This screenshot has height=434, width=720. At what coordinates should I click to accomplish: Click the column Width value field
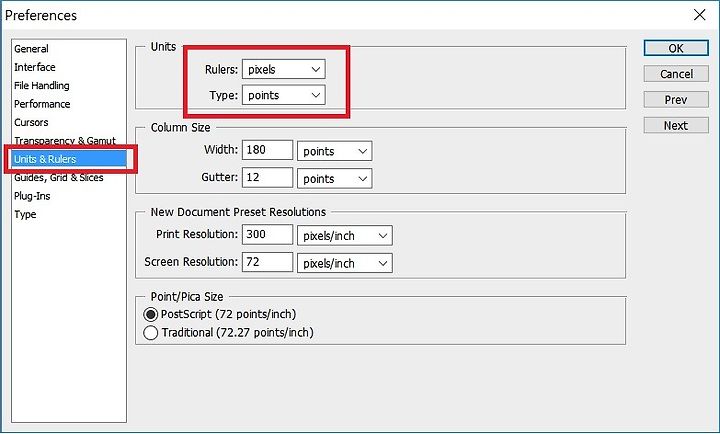267,150
